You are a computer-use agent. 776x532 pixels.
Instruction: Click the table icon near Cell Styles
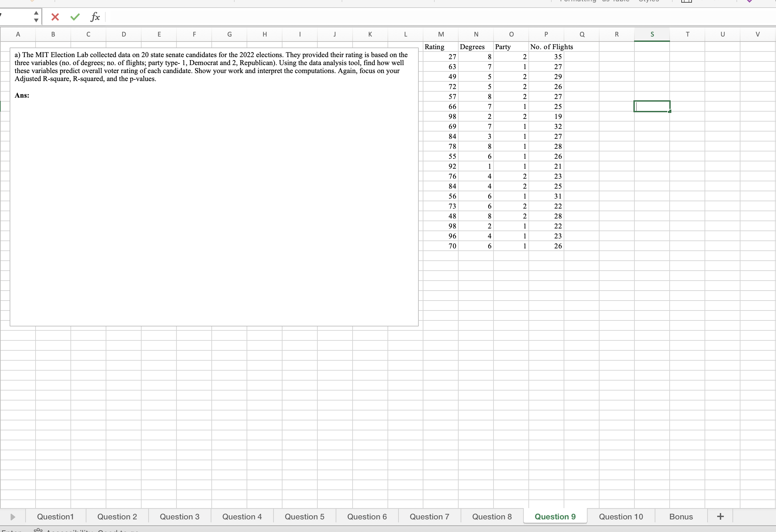click(x=686, y=2)
